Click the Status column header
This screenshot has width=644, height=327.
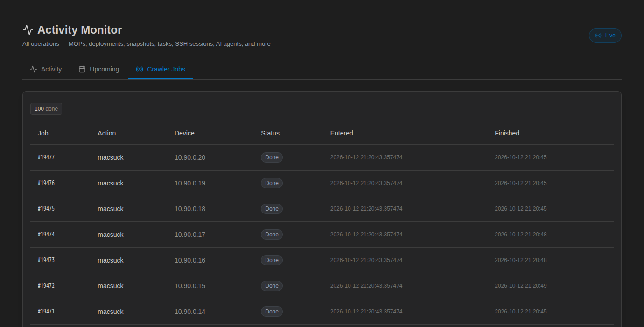[270, 133]
